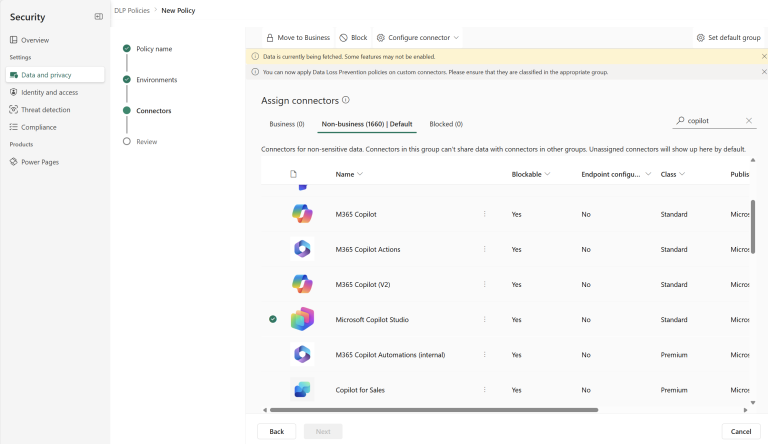Screen dimensions: 768x444
Task: Click the M365 Copilot Automations (internal) icon
Action: (x=302, y=354)
